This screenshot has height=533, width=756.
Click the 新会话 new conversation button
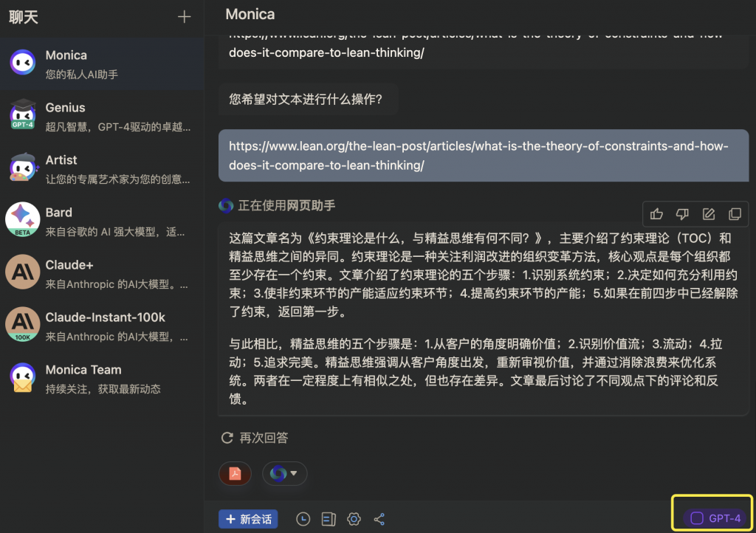tap(248, 519)
